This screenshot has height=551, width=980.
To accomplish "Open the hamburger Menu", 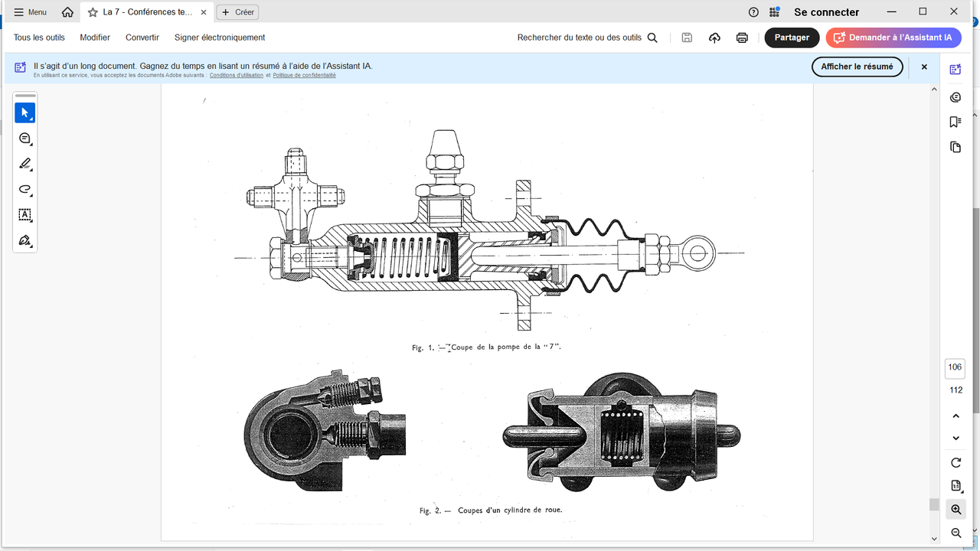I will (x=30, y=12).
